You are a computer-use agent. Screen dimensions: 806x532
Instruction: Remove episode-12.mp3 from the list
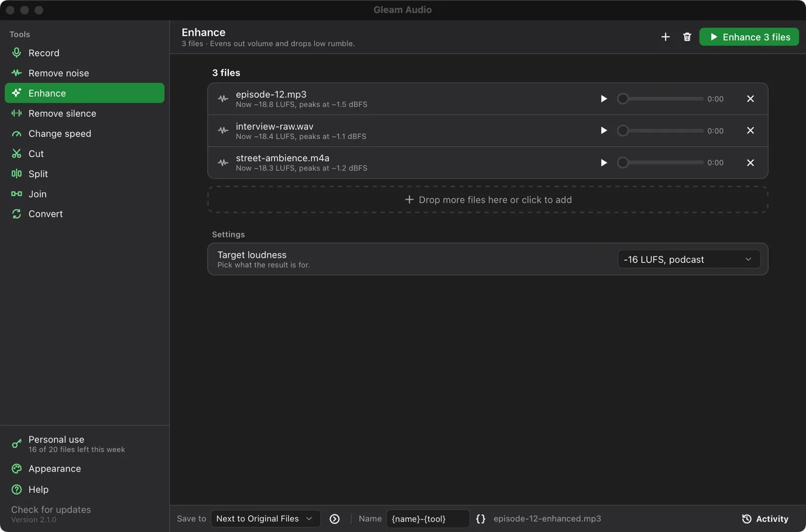point(751,99)
